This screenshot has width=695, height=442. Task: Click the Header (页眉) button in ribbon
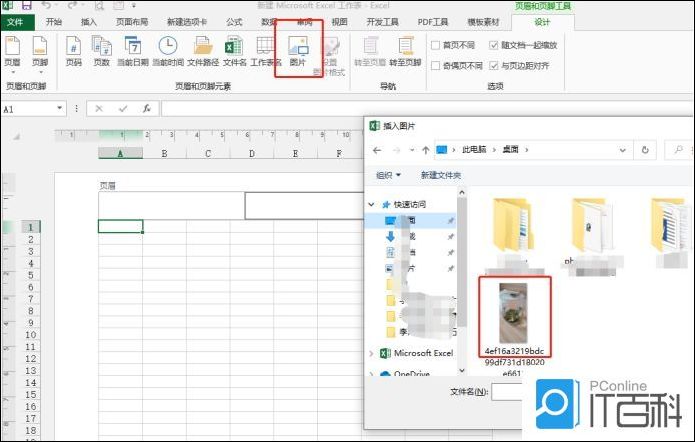pos(12,52)
